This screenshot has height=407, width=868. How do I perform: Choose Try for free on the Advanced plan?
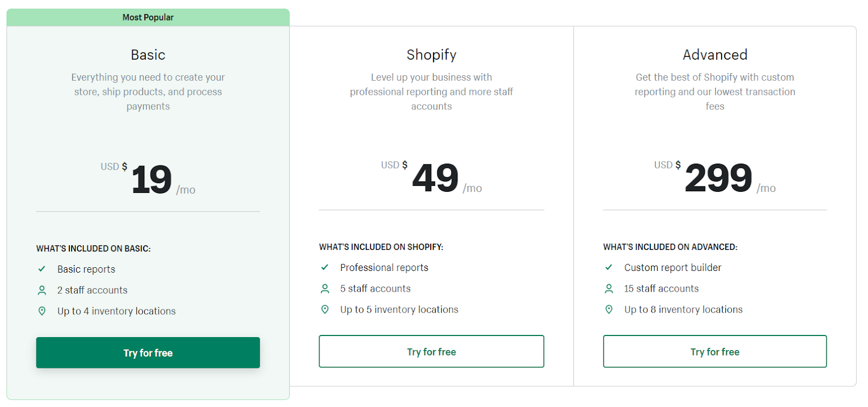point(715,351)
